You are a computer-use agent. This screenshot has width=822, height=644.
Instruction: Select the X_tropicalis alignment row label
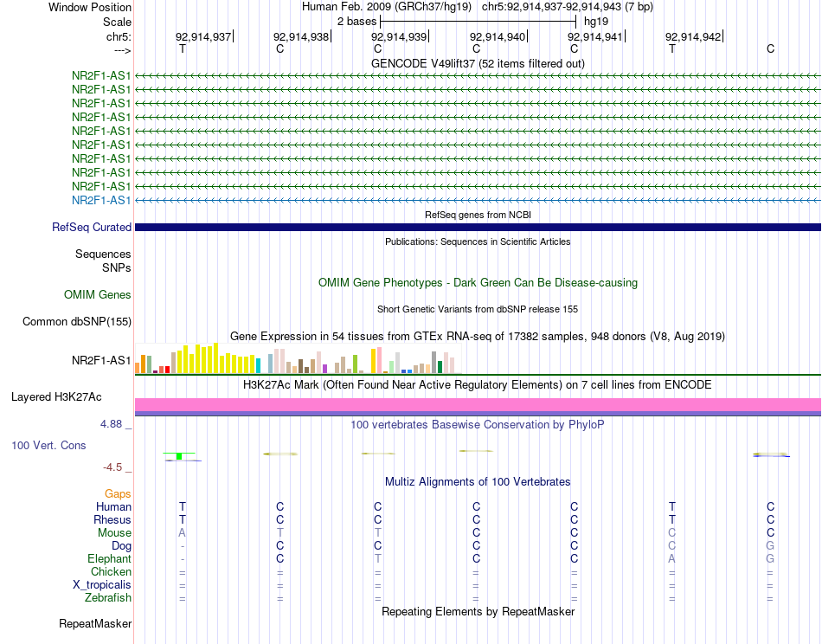click(x=102, y=585)
